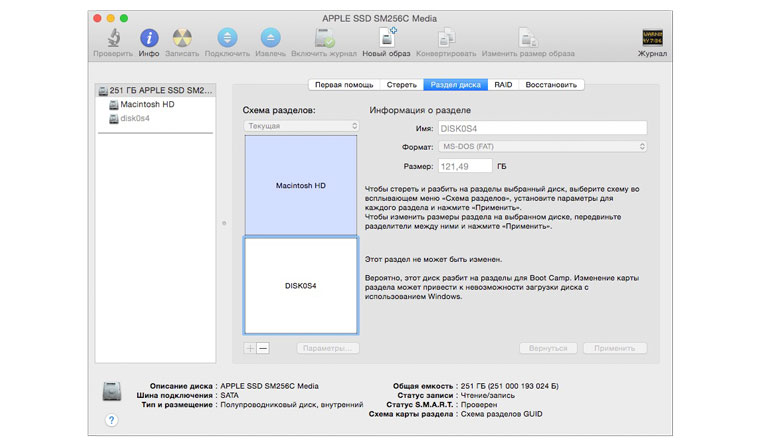760x446 pixels.
Task: Open the Log (Журнал) icon
Action: (x=652, y=37)
